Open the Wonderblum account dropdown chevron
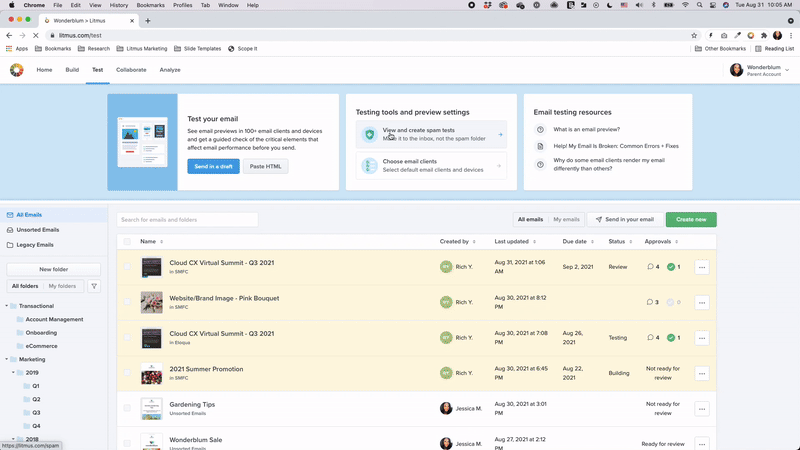 [787, 70]
